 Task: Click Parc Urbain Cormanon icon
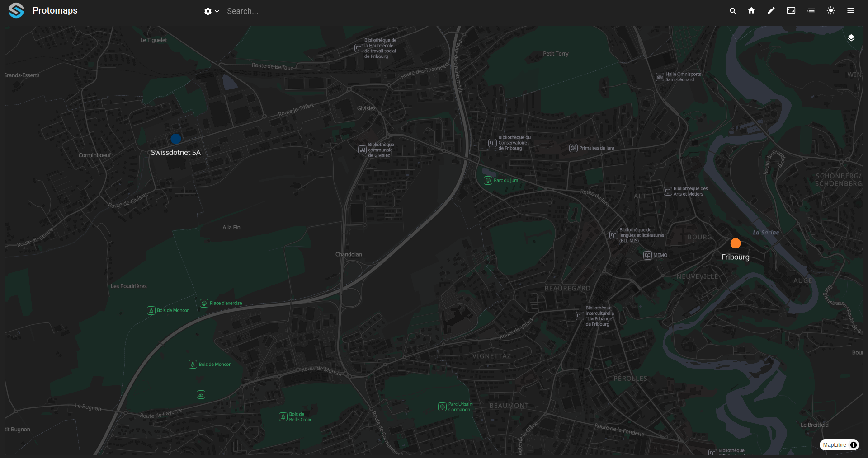(442, 407)
